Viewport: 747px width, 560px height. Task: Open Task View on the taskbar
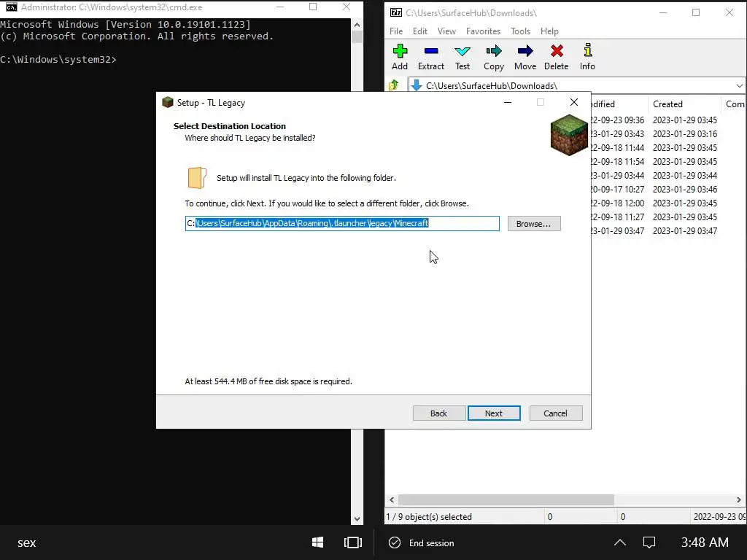353,542
